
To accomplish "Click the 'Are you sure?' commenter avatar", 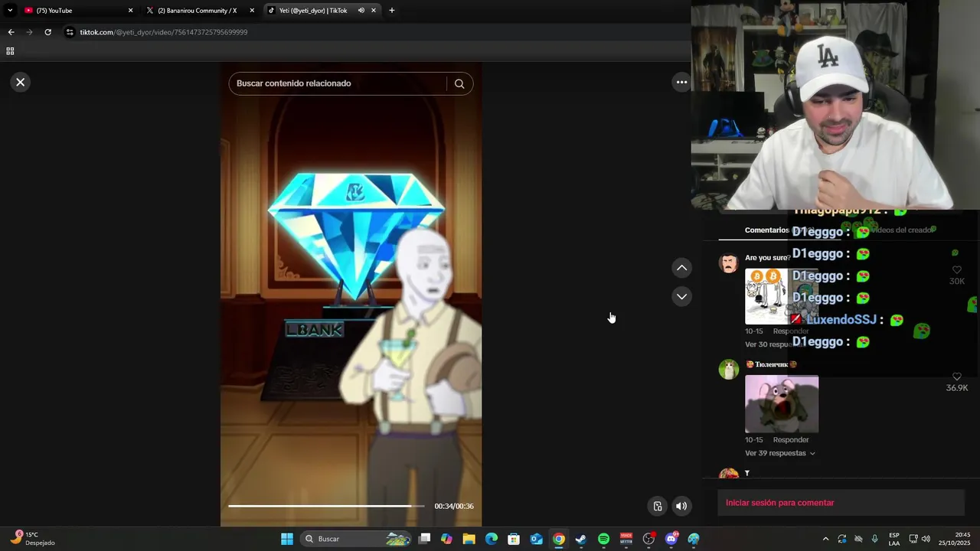I will tap(728, 263).
